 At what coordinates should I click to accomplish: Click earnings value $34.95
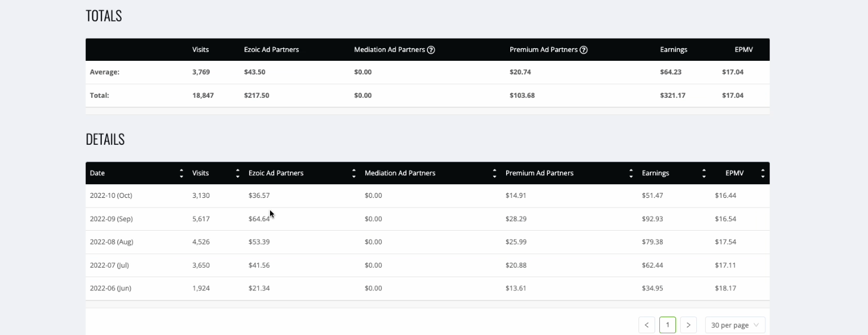653,289
